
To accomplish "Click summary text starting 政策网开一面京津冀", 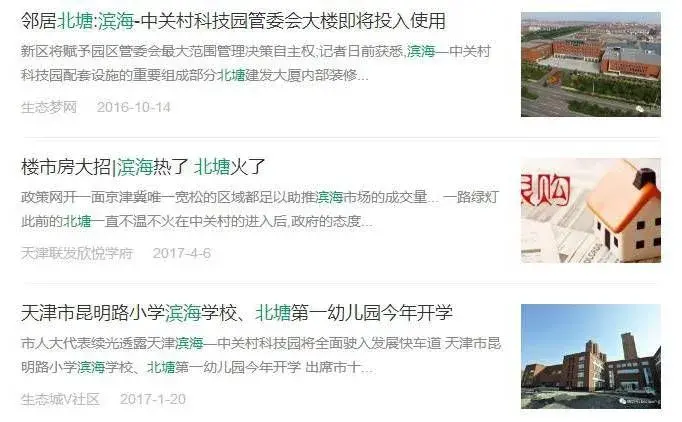I will click(260, 209).
